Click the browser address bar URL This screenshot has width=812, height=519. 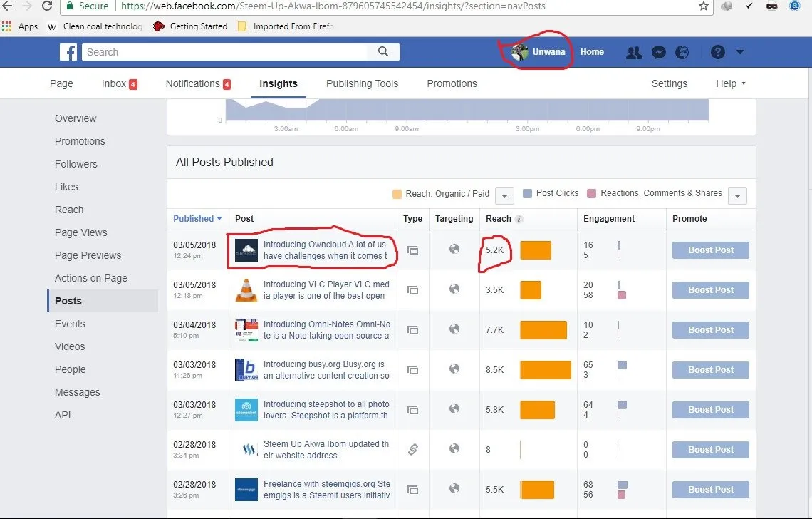[x=333, y=6]
